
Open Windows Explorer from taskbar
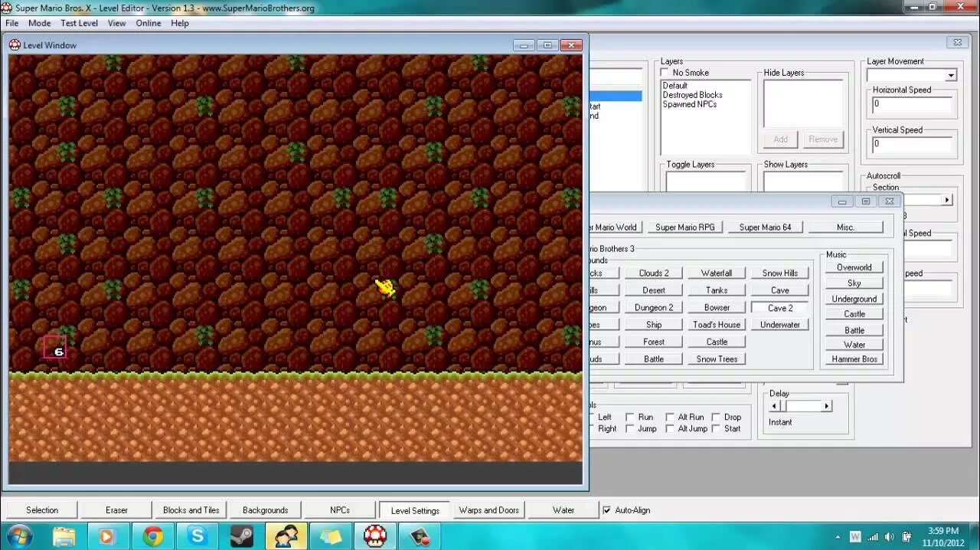(64, 536)
